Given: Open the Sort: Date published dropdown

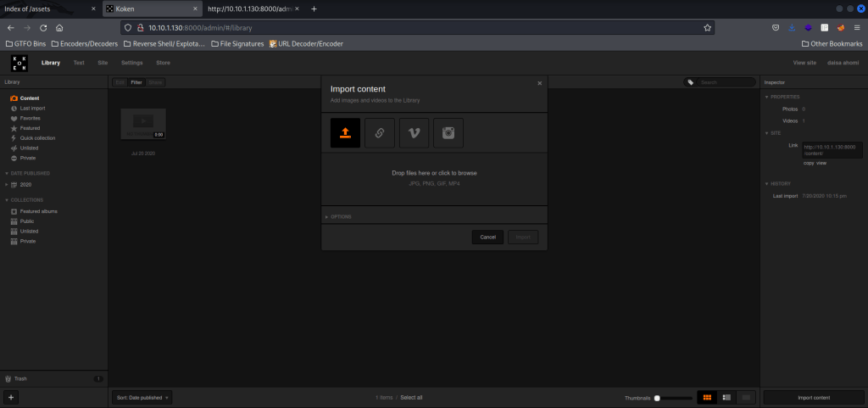Looking at the screenshot, I should pyautogui.click(x=142, y=397).
